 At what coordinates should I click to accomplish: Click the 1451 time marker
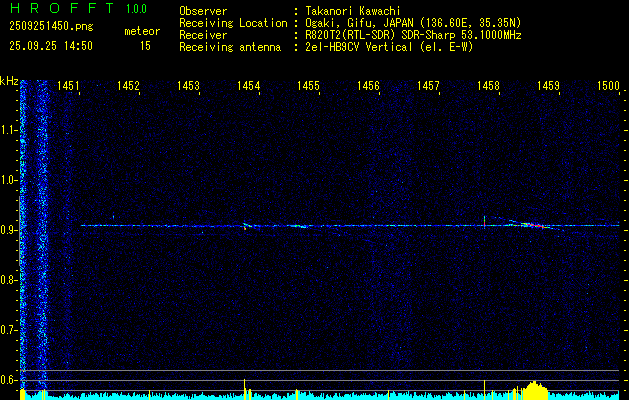coord(68,85)
